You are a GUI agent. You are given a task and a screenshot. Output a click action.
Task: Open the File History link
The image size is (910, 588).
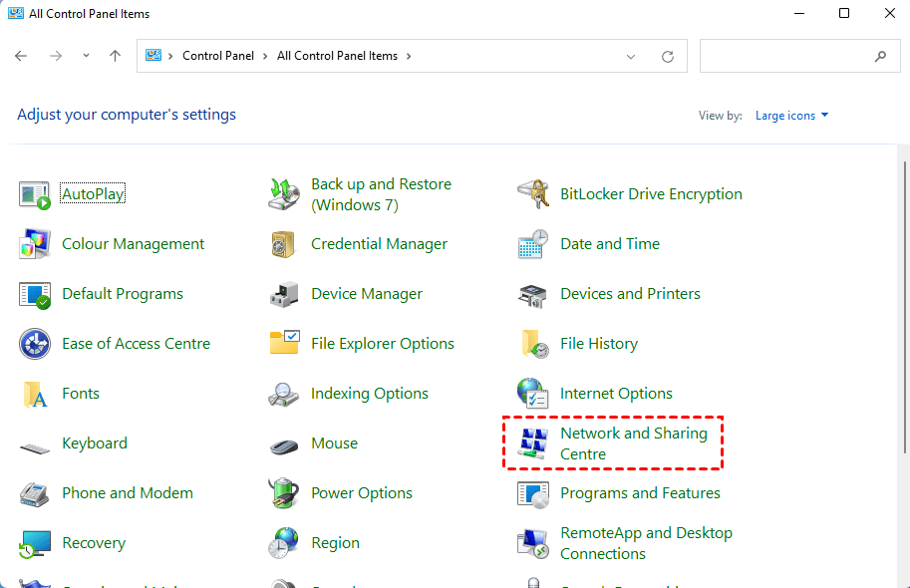(x=599, y=344)
